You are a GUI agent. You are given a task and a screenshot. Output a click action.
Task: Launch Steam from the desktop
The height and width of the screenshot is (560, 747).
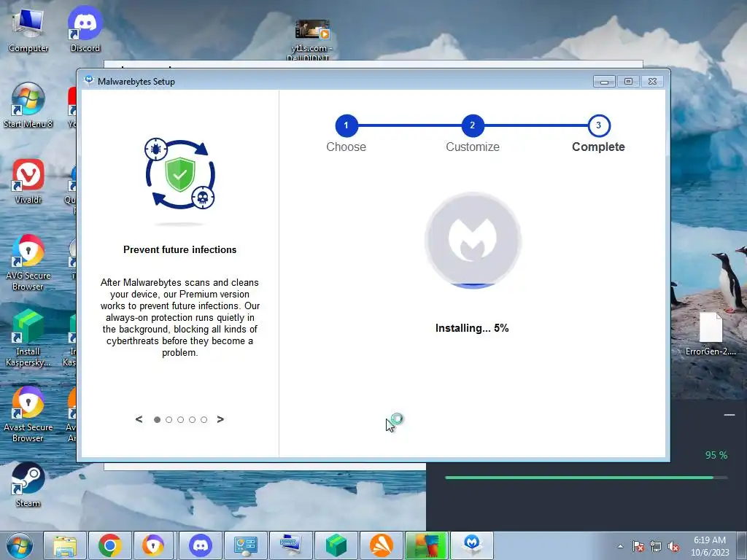click(x=28, y=485)
